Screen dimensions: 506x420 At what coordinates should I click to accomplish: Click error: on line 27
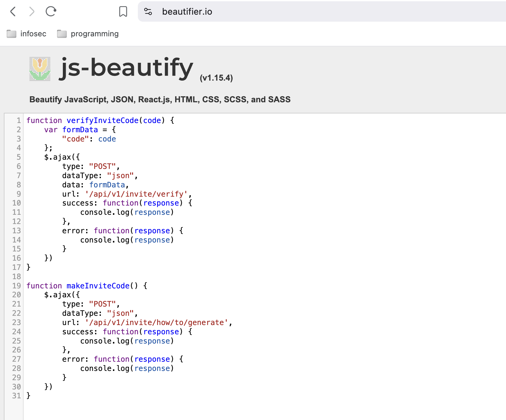(x=75, y=359)
